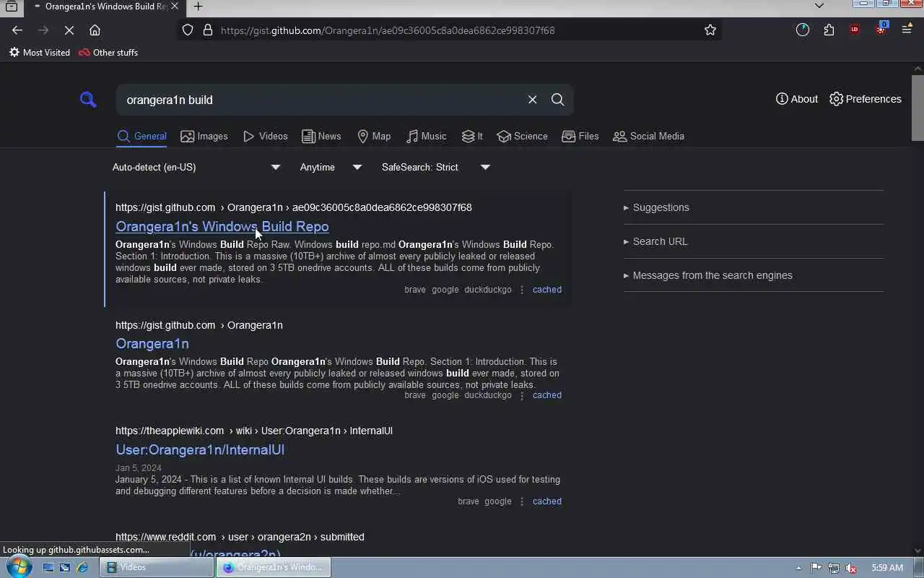Close the Orangera1n's Windows Build Repo tab

[x=174, y=7]
